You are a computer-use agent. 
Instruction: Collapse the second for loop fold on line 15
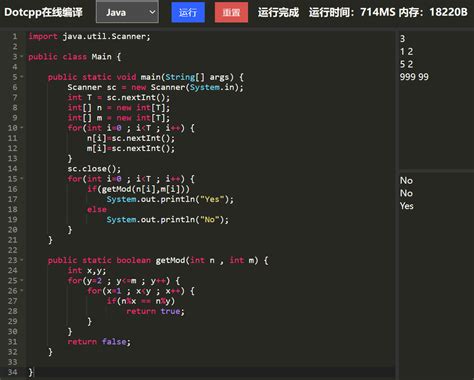tap(22, 179)
